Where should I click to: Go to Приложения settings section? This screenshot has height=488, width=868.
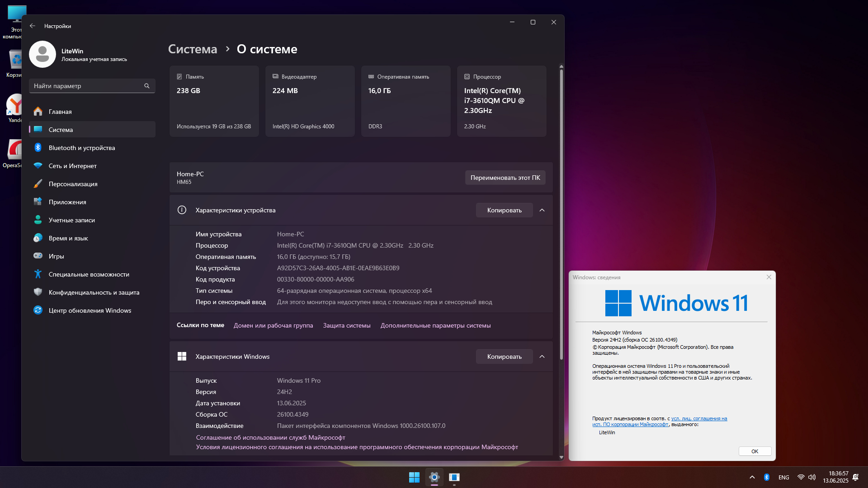pyautogui.click(x=67, y=202)
